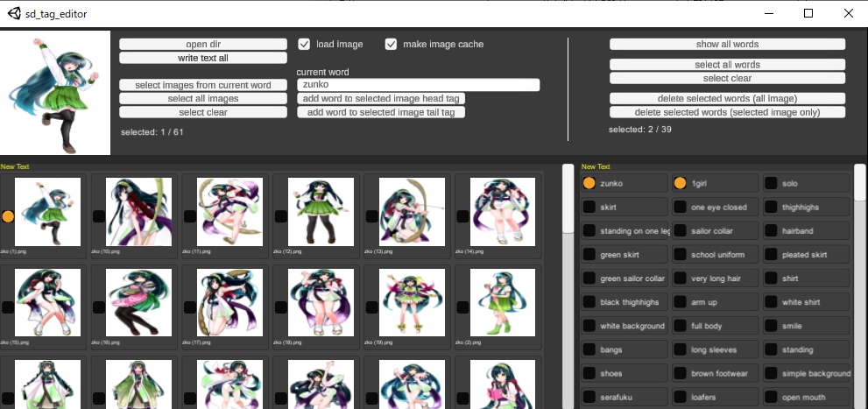Click the Unity logo in the title bar
This screenshot has height=409, width=868.
tap(14, 13)
